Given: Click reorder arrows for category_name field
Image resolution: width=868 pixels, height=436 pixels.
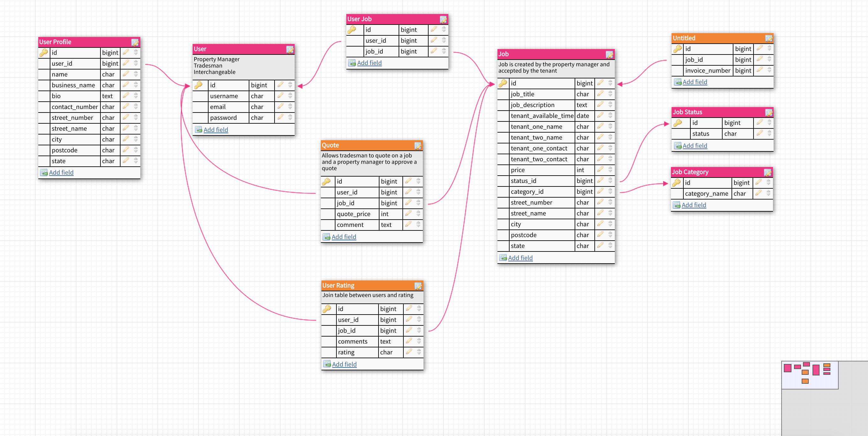Looking at the screenshot, I should tap(768, 193).
